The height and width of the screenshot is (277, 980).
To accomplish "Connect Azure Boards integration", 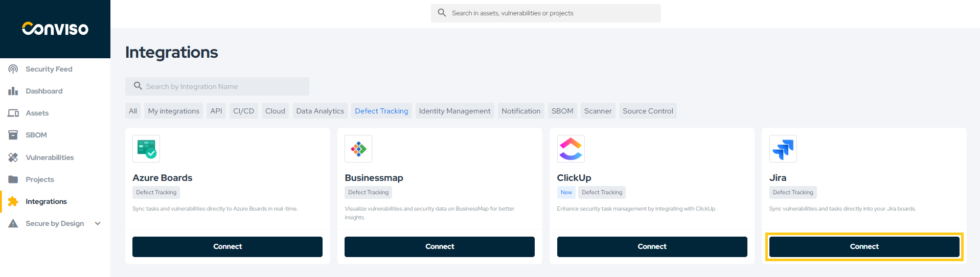I will (227, 247).
